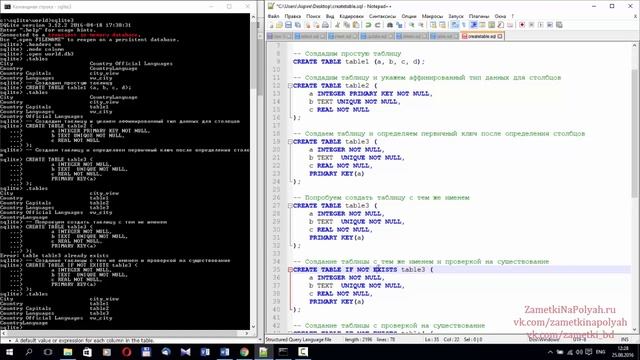
Task: Toggle Show All Characters
Action: 464,25
